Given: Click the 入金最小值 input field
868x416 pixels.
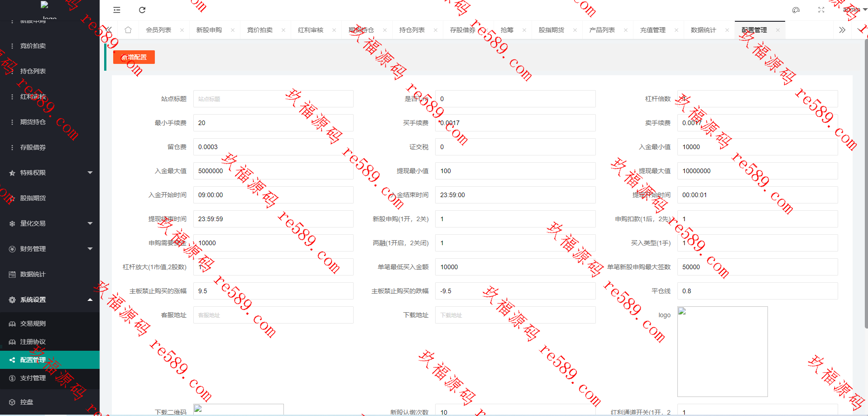Looking at the screenshot, I should click(758, 147).
